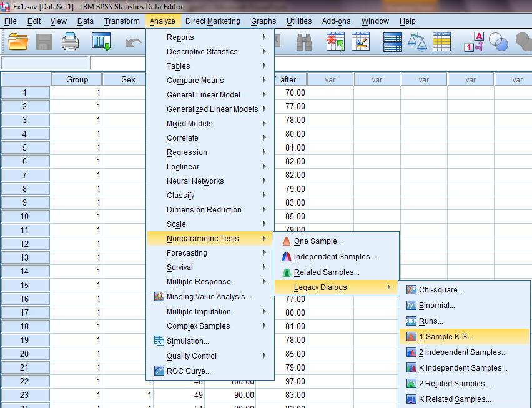This screenshot has height=408, width=532.
Task: Open the K Independent Samples legacy dialog
Action: click(x=464, y=368)
